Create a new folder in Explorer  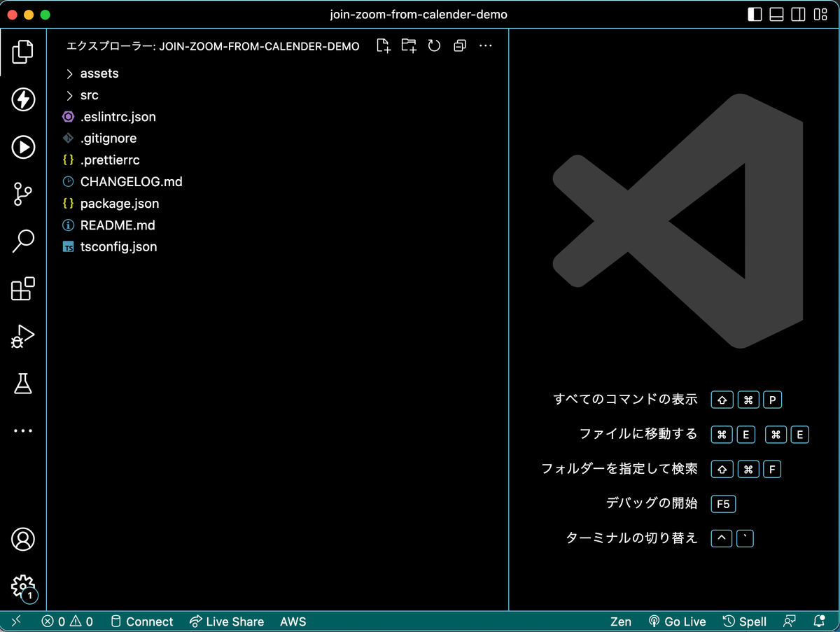coord(409,45)
